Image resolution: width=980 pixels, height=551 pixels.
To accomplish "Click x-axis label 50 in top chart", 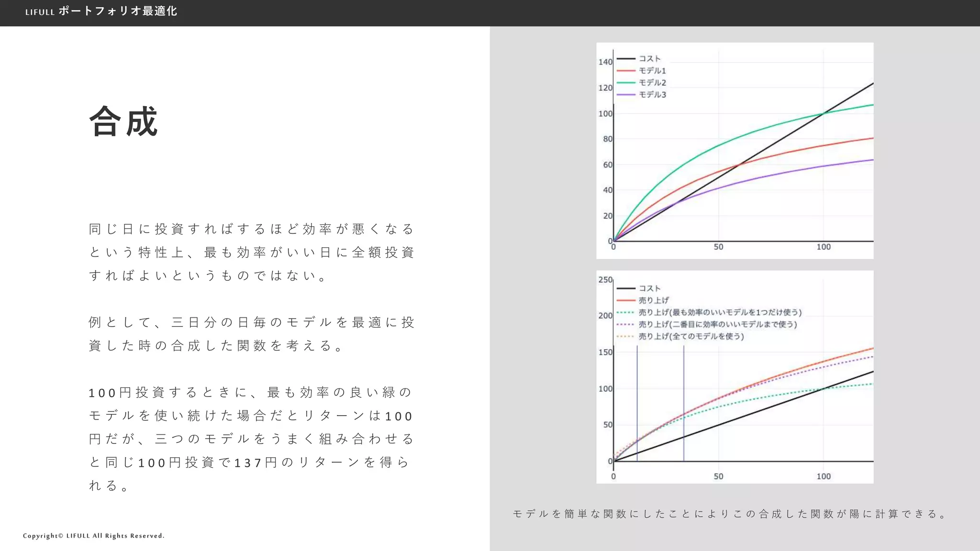I will 718,247.
